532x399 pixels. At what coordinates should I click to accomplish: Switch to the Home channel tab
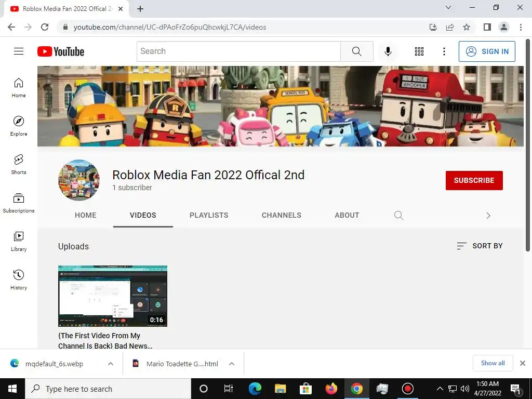click(x=86, y=215)
